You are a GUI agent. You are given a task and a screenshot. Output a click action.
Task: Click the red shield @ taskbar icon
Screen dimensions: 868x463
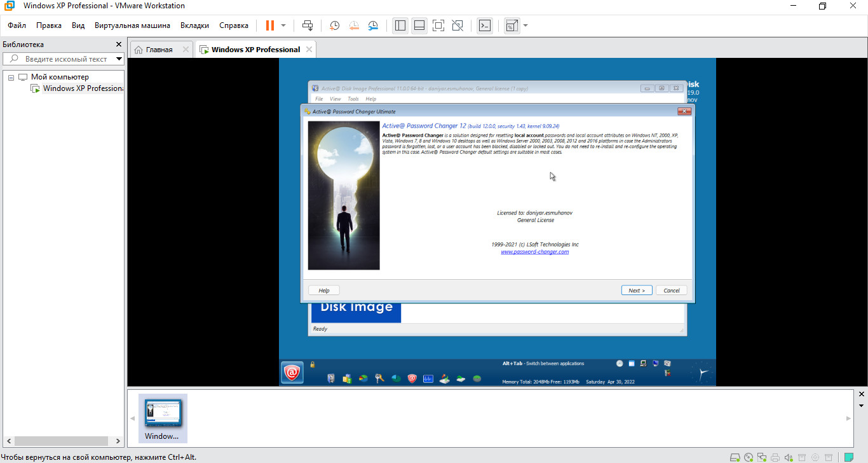[x=412, y=379]
